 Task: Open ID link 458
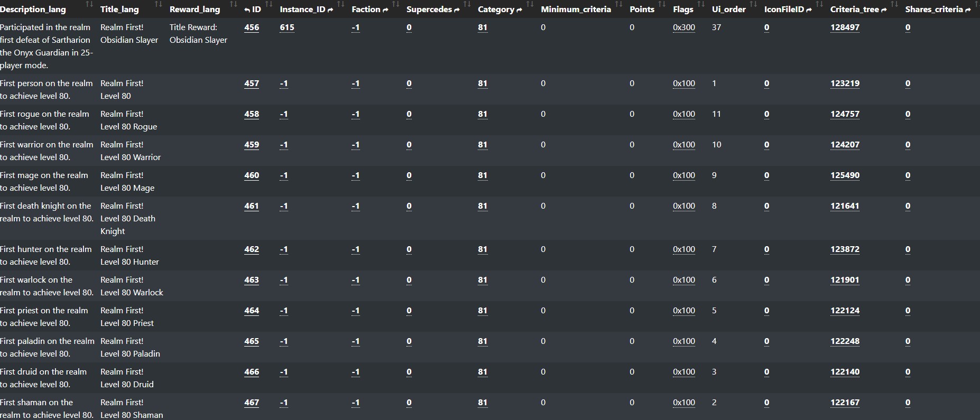[x=252, y=114]
